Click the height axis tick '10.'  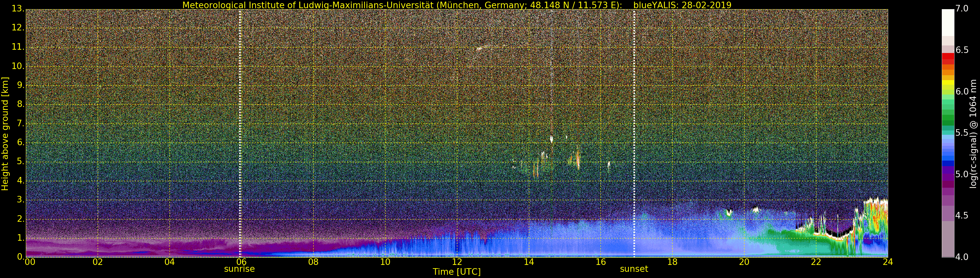coord(18,66)
